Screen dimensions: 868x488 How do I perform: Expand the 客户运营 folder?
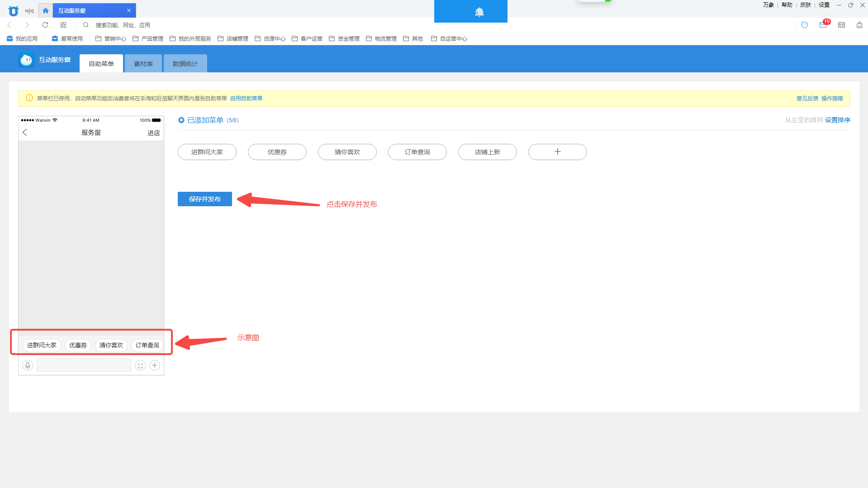(x=307, y=39)
